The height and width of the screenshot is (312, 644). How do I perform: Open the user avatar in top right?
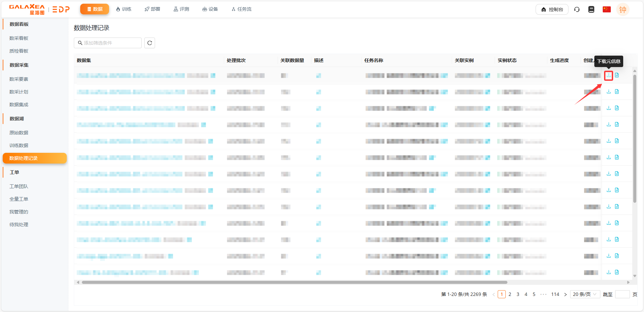[x=623, y=9]
